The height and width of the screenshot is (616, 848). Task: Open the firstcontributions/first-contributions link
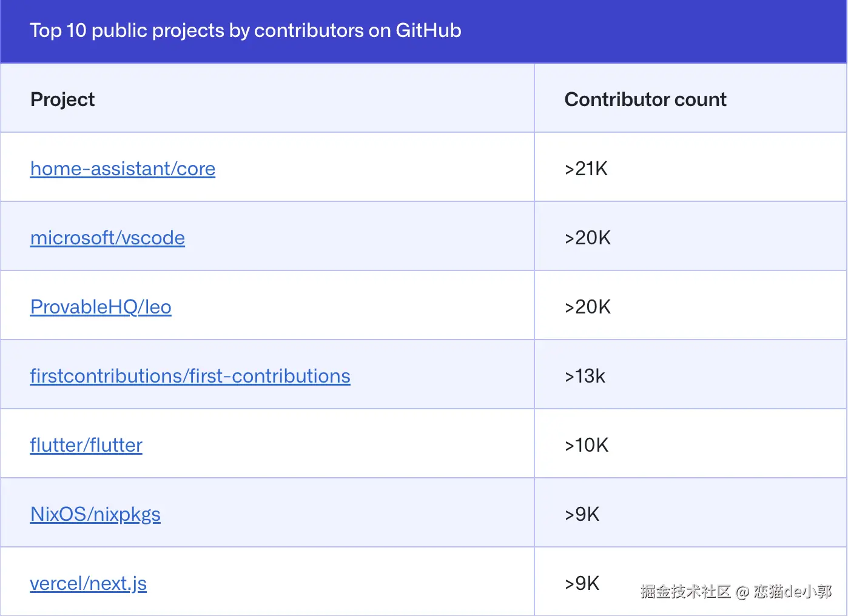pos(190,376)
